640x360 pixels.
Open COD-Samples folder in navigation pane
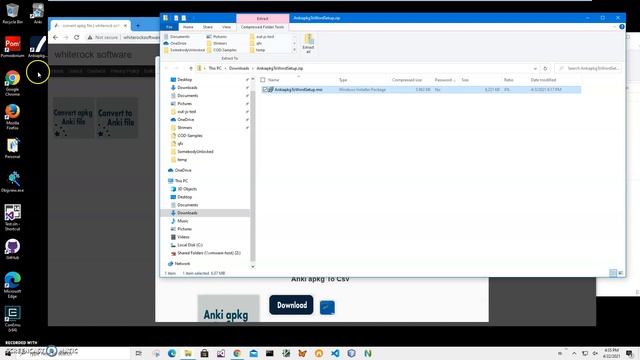pyautogui.click(x=190, y=136)
